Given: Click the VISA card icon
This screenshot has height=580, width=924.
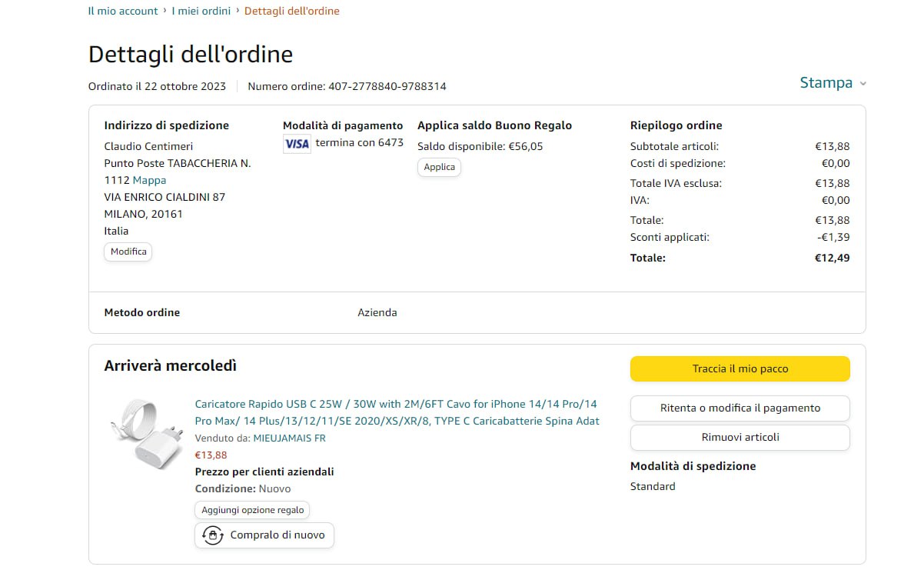Looking at the screenshot, I should (297, 144).
